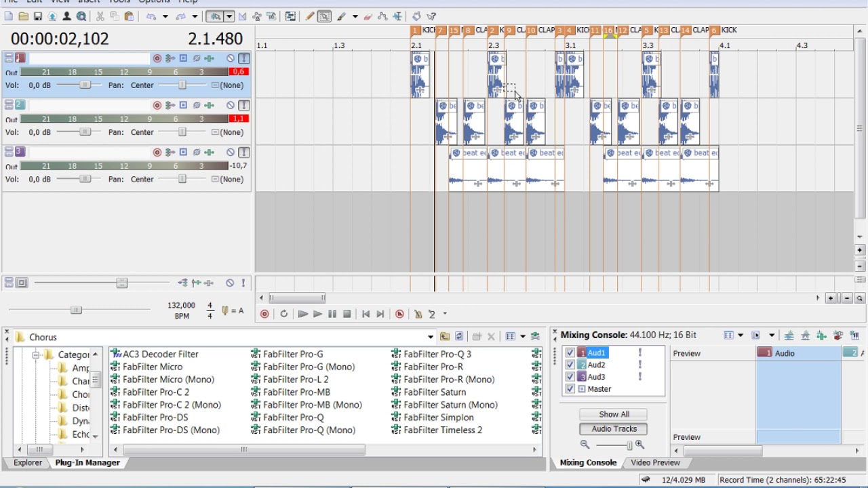Click track 2 pan slider handle
The height and width of the screenshot is (488, 868).
pyautogui.click(x=182, y=132)
